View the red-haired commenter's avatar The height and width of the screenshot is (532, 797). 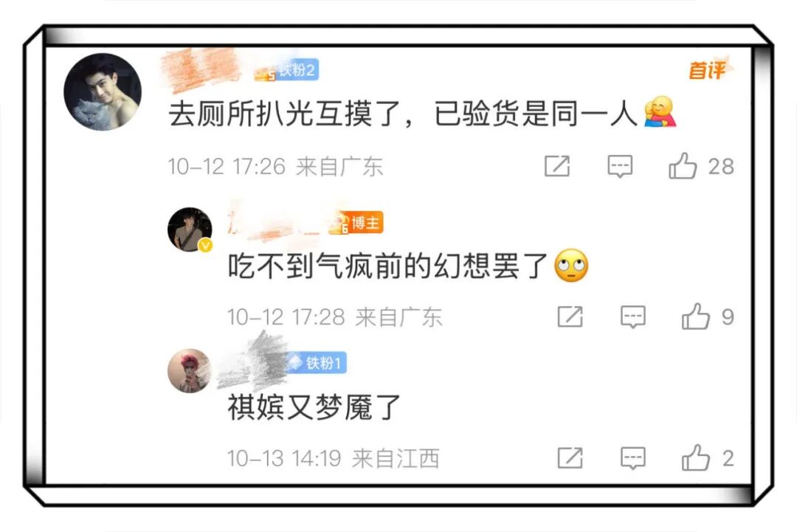190,370
